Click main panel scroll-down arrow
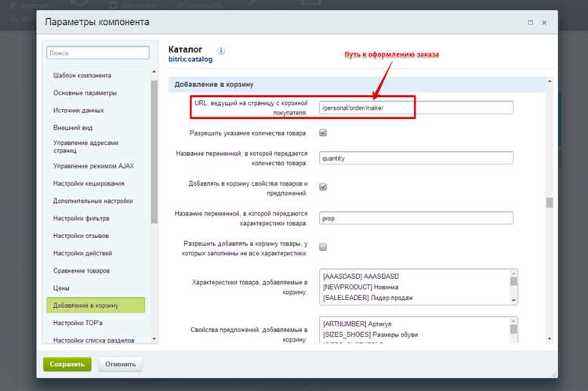The height and width of the screenshot is (391, 588). tap(550, 339)
